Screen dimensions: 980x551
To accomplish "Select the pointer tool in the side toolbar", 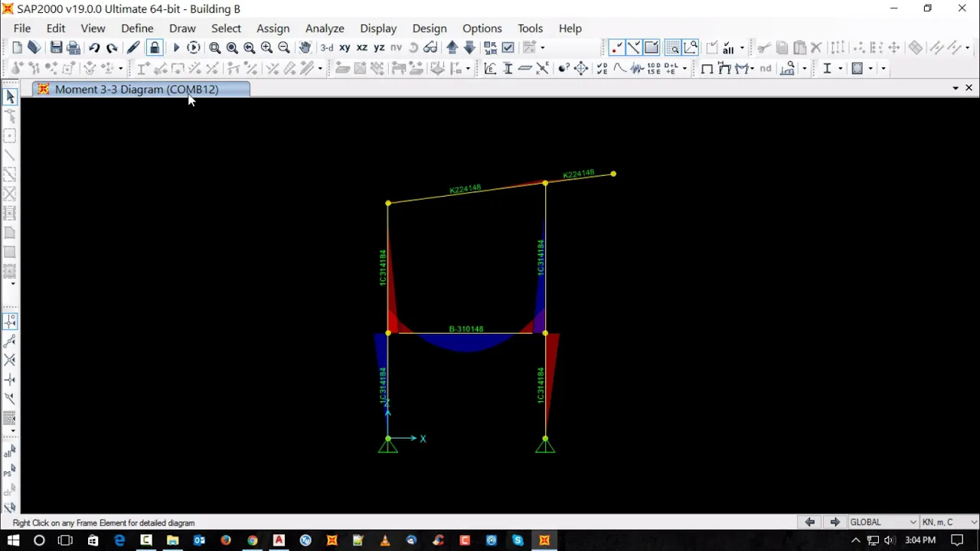I will [x=10, y=96].
